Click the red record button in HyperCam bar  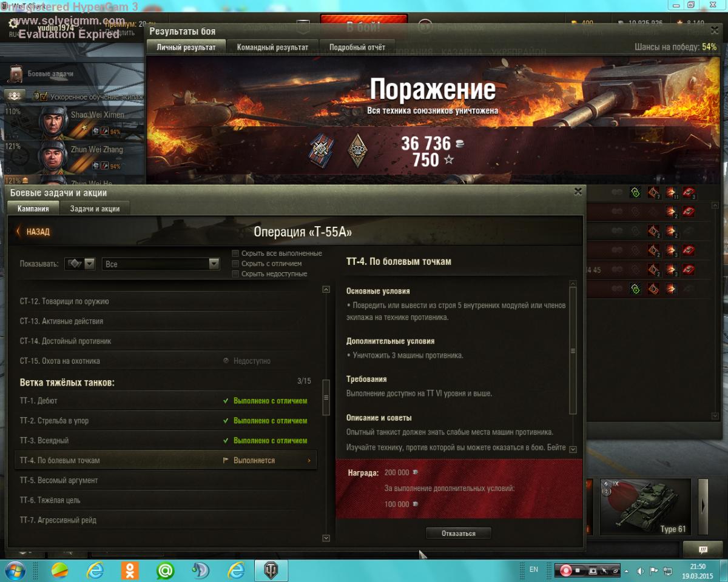tap(565, 570)
